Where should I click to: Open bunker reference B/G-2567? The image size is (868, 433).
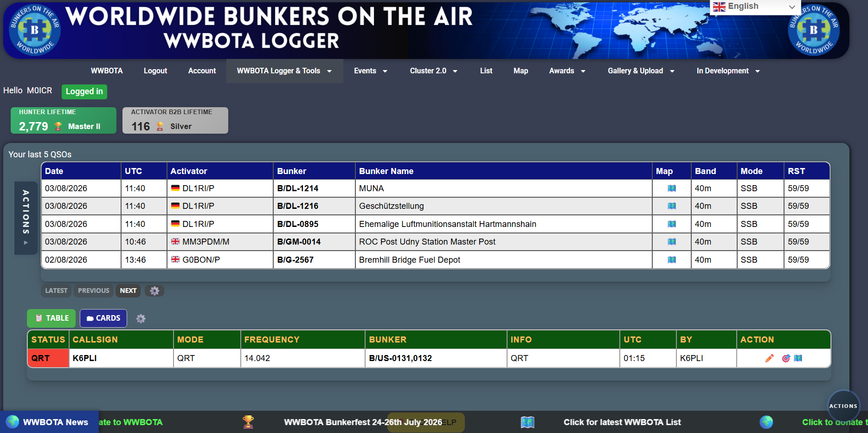[295, 260]
